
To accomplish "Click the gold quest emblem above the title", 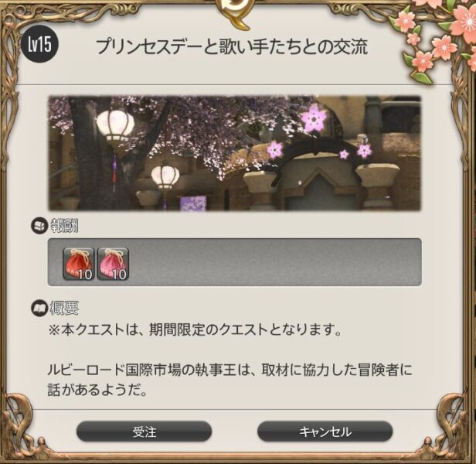I will 233,14.
